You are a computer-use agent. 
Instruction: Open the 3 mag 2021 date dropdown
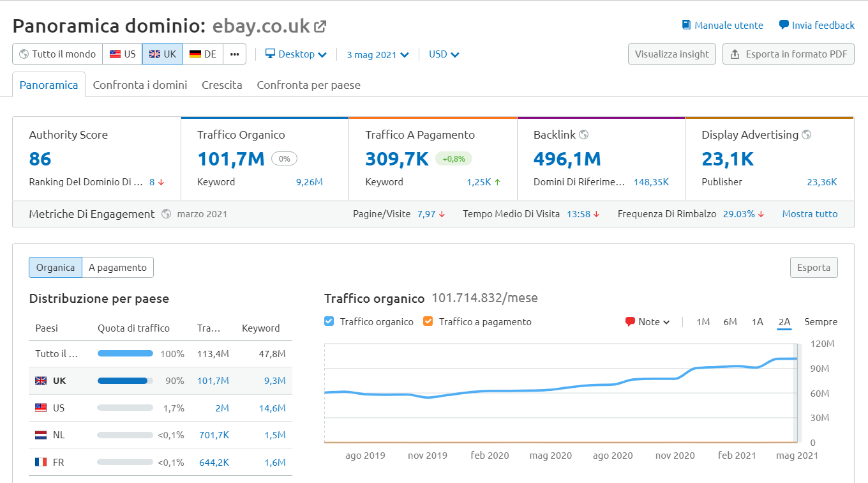pyautogui.click(x=378, y=54)
